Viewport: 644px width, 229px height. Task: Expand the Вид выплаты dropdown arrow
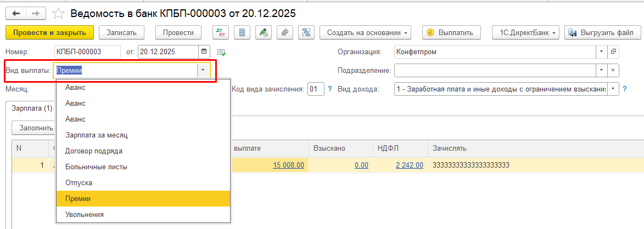(x=203, y=70)
